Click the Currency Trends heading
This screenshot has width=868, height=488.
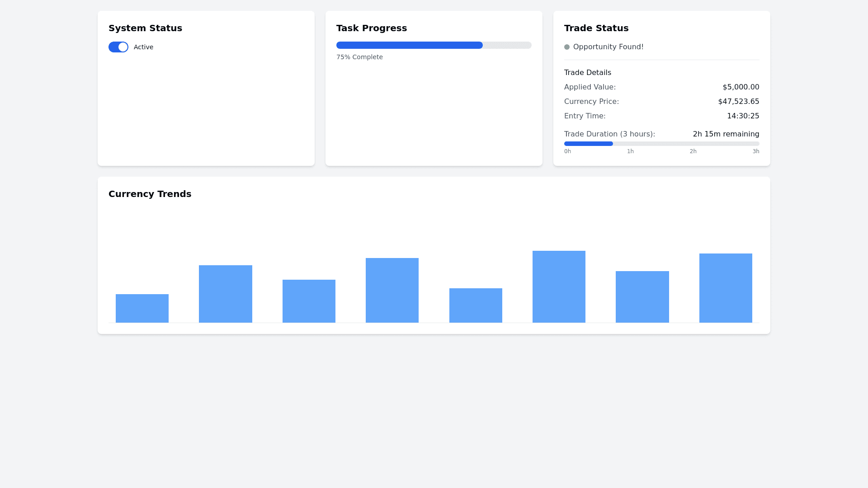[x=150, y=194]
